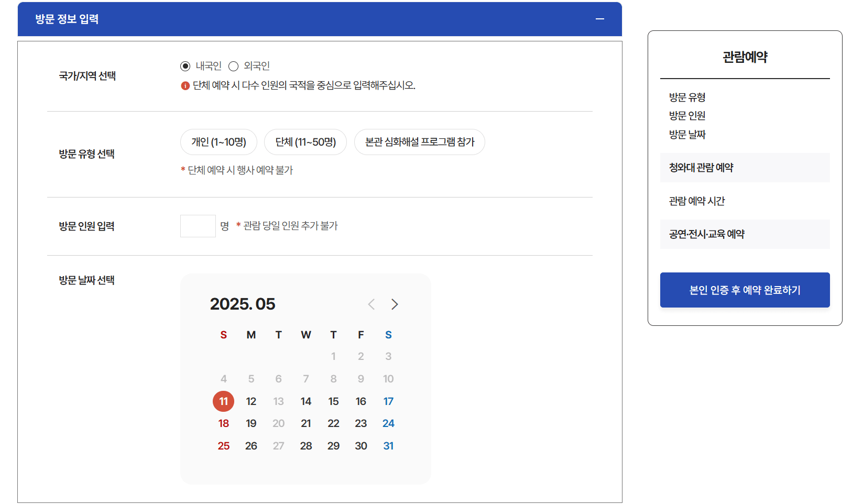Click the visitor count input field
The image size is (863, 504).
pyautogui.click(x=198, y=225)
